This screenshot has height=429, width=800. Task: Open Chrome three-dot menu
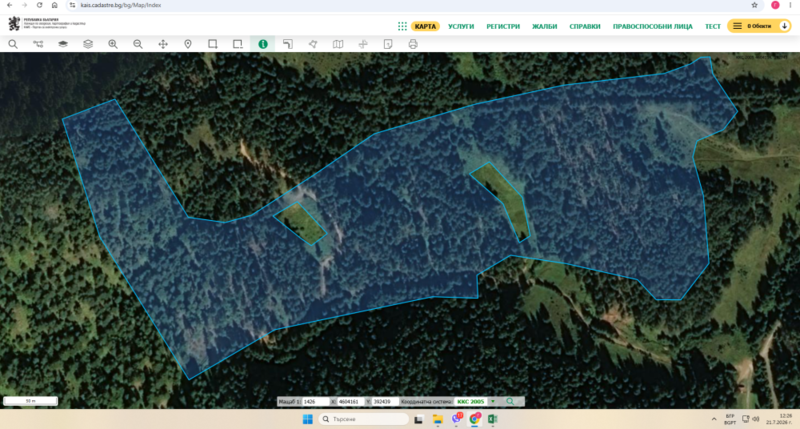790,5
